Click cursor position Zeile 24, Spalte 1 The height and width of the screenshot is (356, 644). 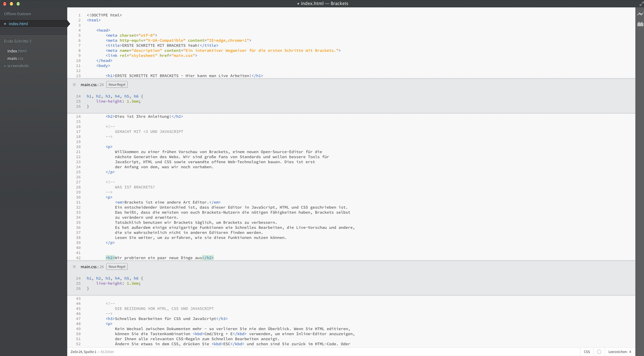[x=83, y=352]
